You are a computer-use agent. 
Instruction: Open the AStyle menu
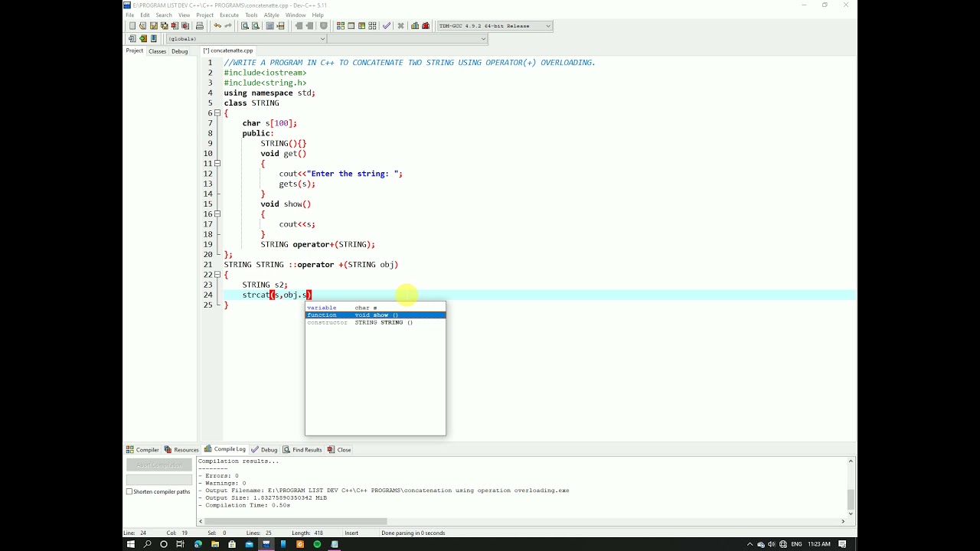(271, 15)
